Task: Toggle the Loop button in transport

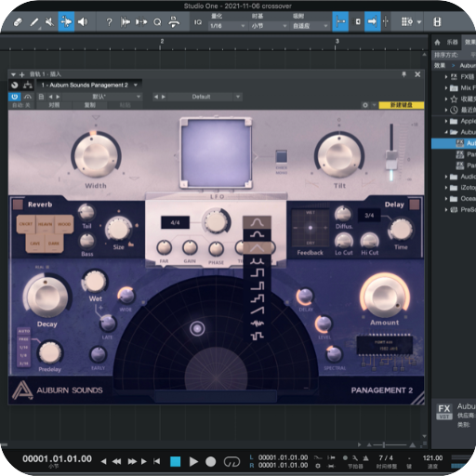Action: tap(231, 461)
